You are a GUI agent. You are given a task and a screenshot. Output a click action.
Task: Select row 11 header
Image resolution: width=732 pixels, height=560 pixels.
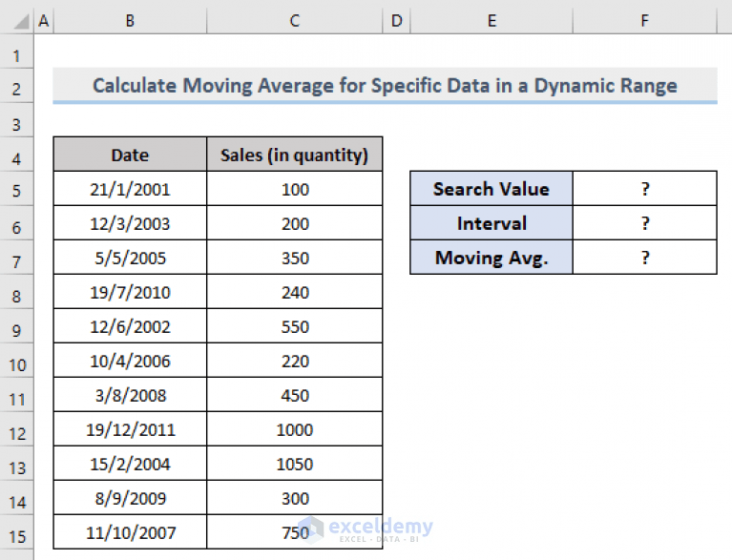(17, 394)
